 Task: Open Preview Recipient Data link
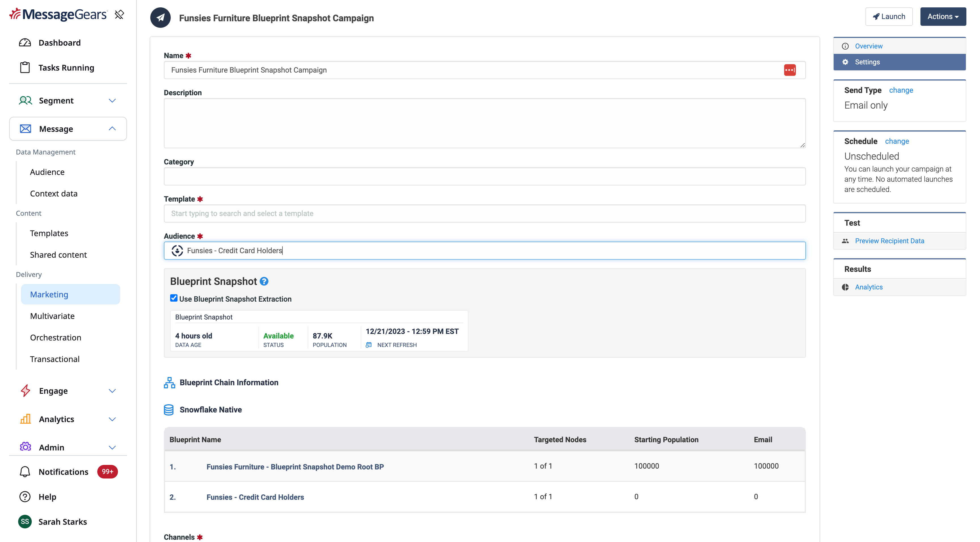tap(890, 241)
